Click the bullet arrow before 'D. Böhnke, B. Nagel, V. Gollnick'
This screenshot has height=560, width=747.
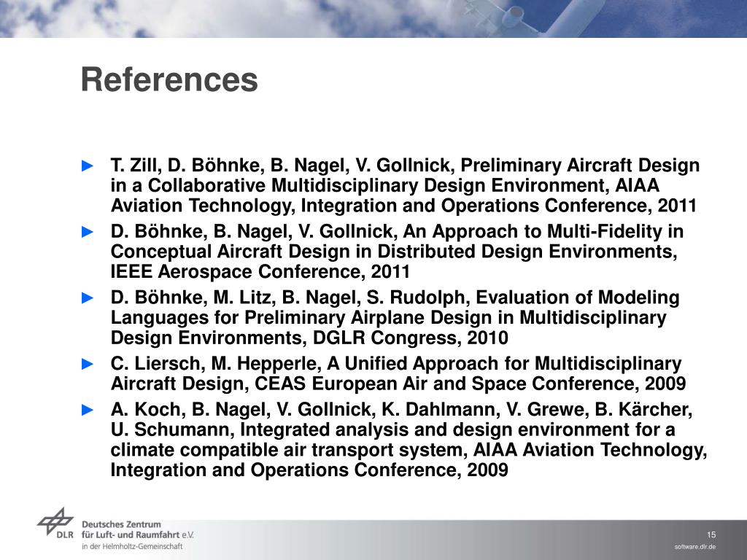[x=88, y=232]
